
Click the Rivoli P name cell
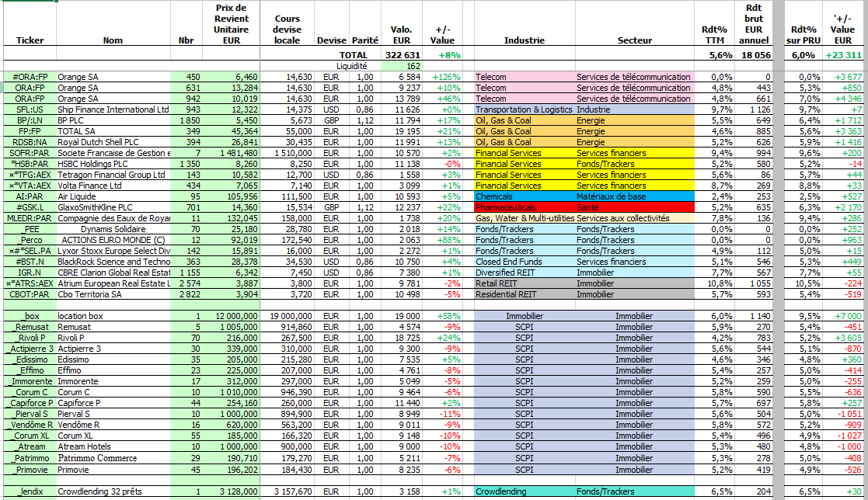[x=113, y=338]
